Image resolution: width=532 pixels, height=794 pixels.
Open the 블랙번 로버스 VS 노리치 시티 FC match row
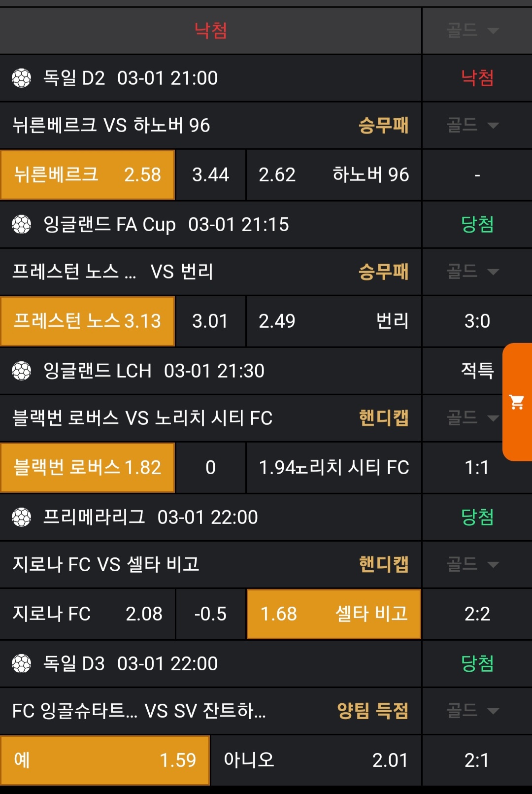143,418
